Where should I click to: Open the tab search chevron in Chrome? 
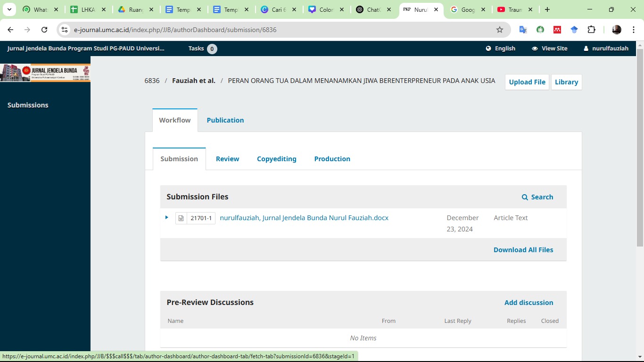point(9,9)
